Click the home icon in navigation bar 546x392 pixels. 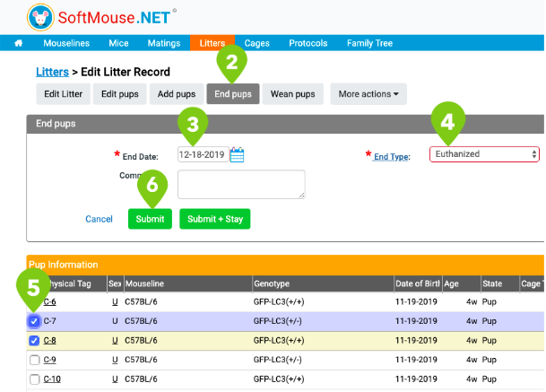pyautogui.click(x=19, y=43)
